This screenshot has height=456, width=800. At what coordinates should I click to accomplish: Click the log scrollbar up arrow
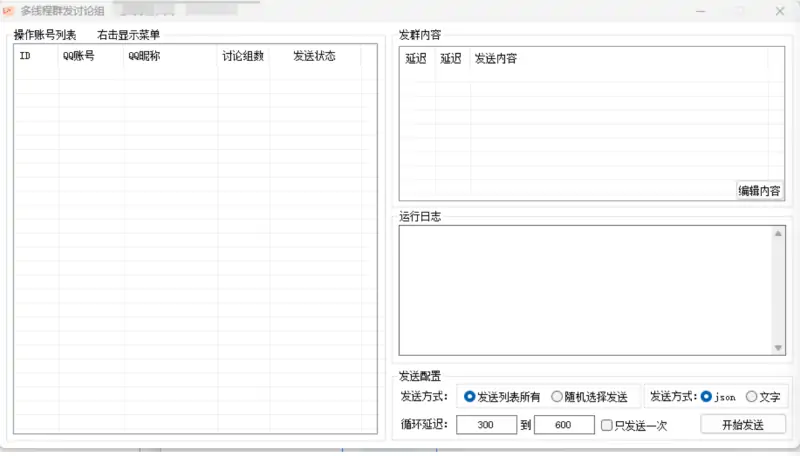coord(778,234)
